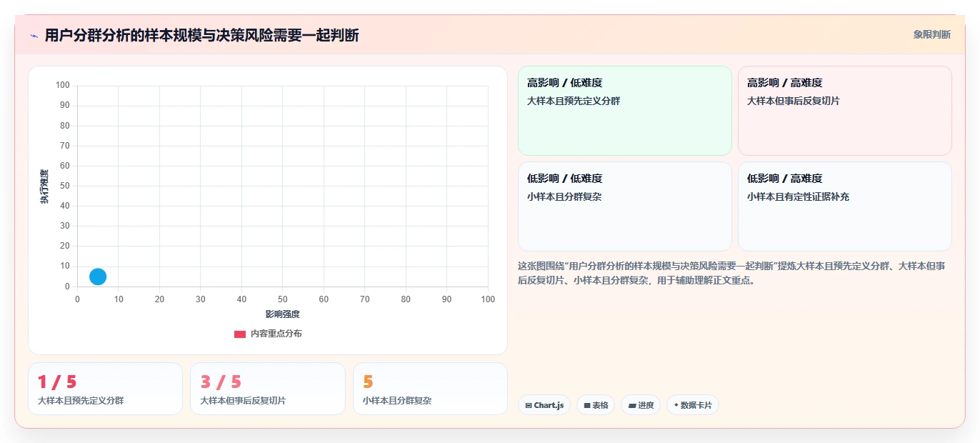The width and height of the screenshot is (980, 443).
Task: Select the 高影响 / 高难度 quadrant card
Action: tap(845, 111)
